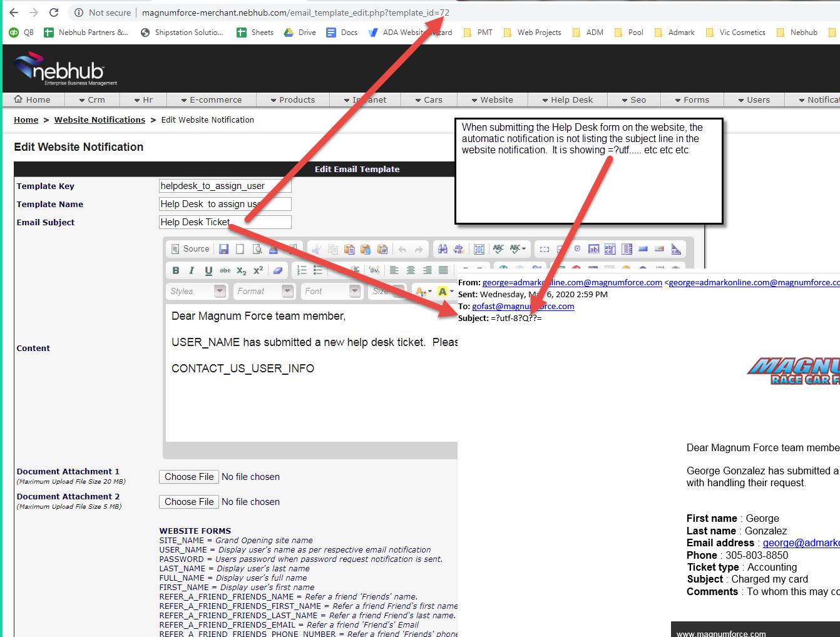Open Find with the binoculars icon
Screen dimensions: 840x637
point(443,249)
